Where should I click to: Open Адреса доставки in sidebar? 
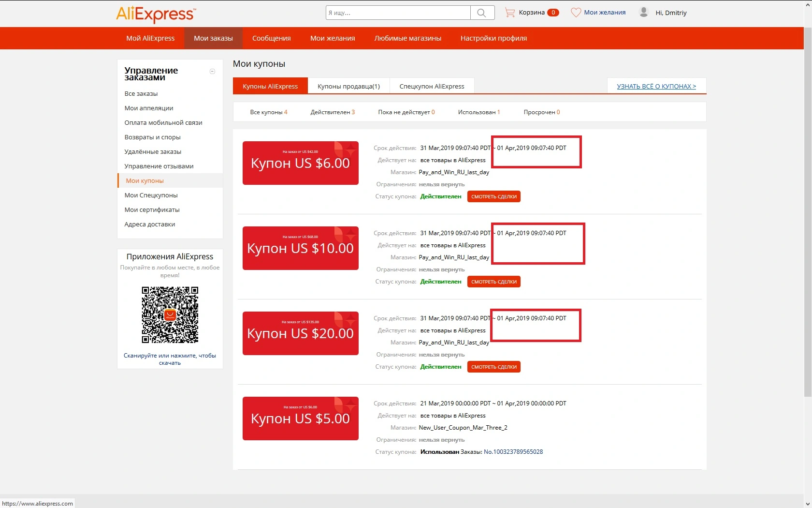[x=150, y=224]
